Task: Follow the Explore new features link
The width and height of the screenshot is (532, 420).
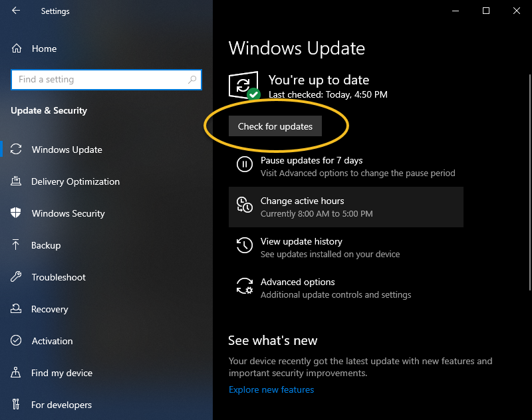Action: 271,389
